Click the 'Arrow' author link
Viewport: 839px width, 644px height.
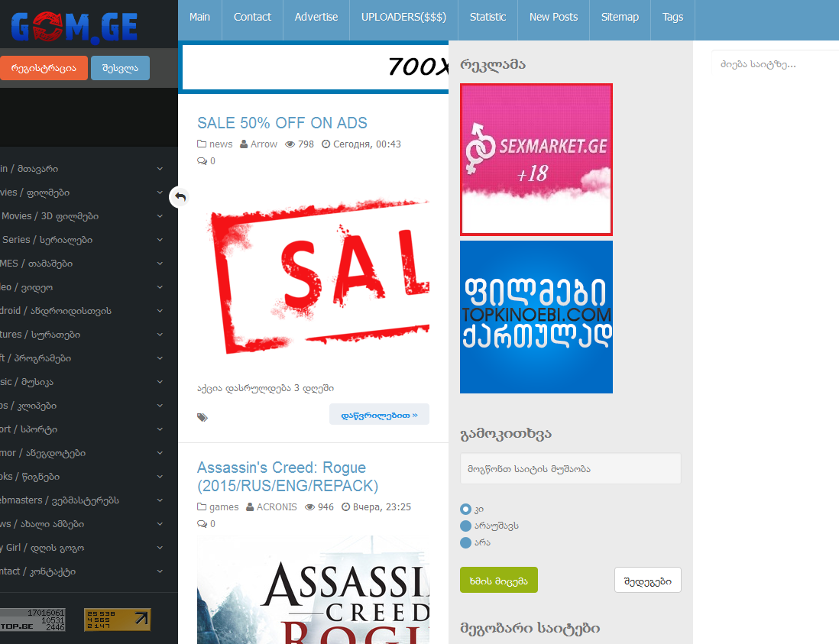pyautogui.click(x=264, y=144)
